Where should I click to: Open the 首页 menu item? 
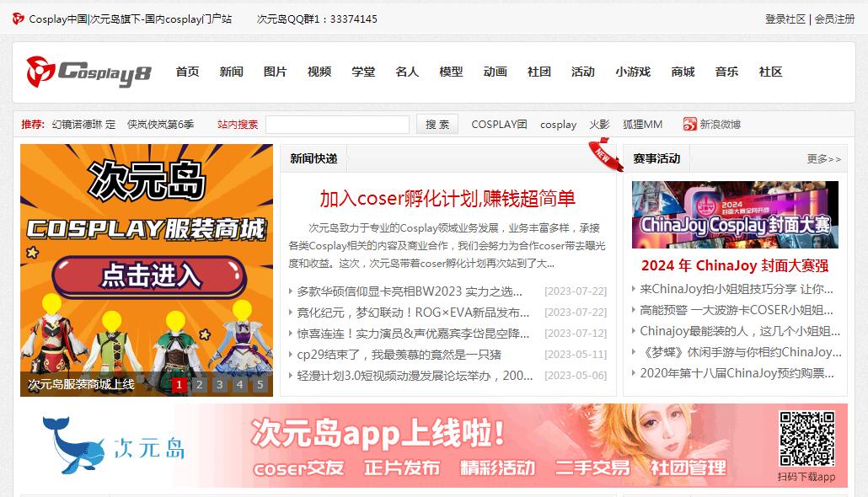[x=187, y=72]
